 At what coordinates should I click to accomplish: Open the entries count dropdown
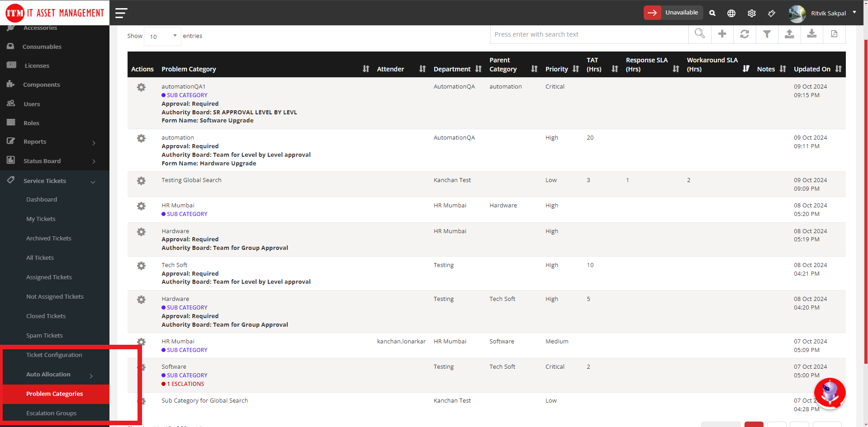coord(162,36)
